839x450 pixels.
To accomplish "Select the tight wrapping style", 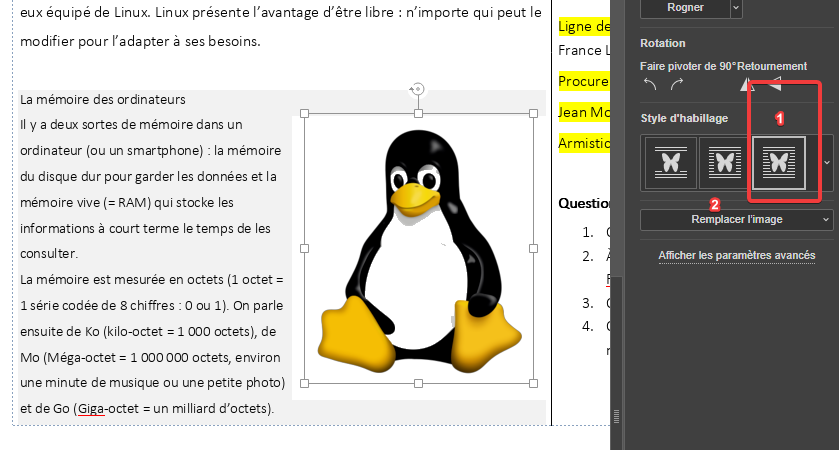I will pyautogui.click(x=779, y=163).
